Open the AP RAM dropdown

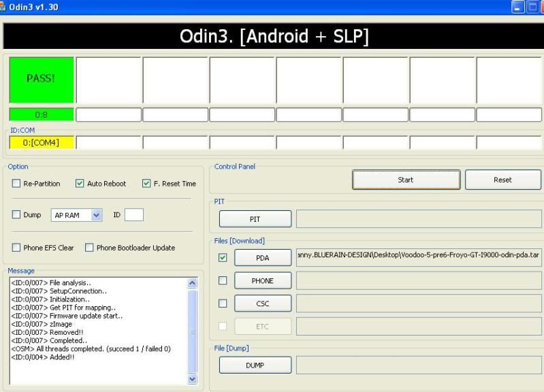(96, 215)
